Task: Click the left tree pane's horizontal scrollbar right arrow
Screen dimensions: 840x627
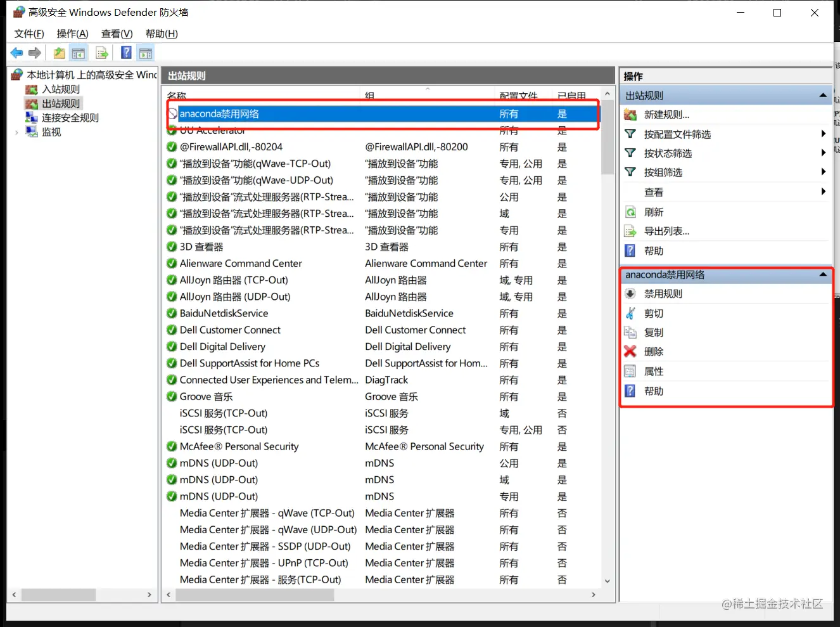Action: coord(150,595)
